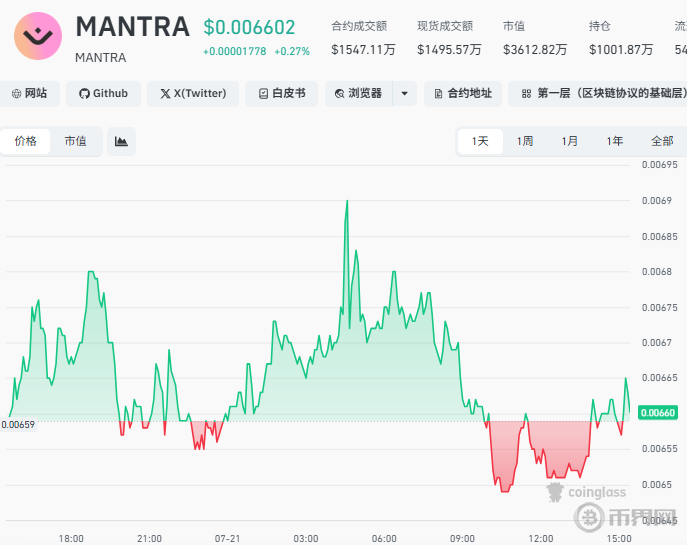Image resolution: width=687 pixels, height=545 pixels.
Task: Click the 0.00659 baseline price label
Action: click(x=18, y=425)
